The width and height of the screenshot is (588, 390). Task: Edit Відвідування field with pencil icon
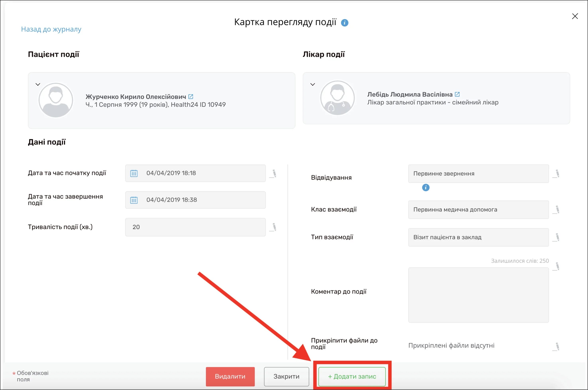pos(556,174)
